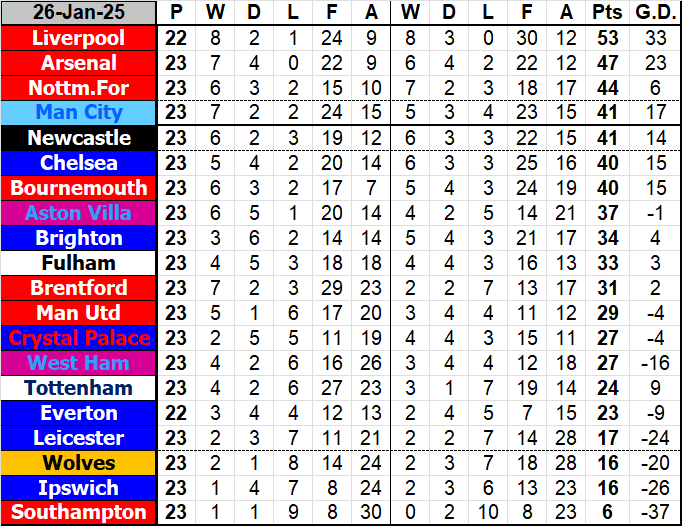The image size is (682, 526).
Task: Select the orange Wolves team cell
Action: 79,463
